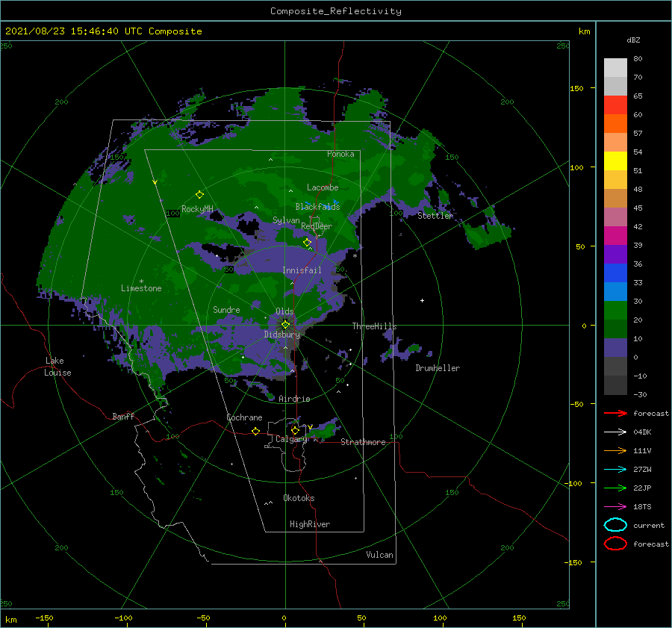The height and width of the screenshot is (628, 672).
Task: Click the word current in legend
Action: click(x=649, y=526)
